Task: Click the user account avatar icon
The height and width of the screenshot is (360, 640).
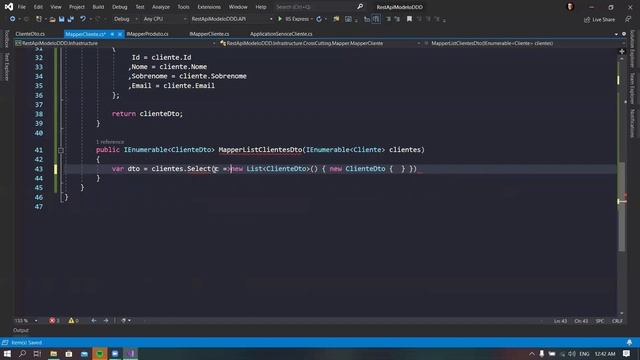Action: 570,7
